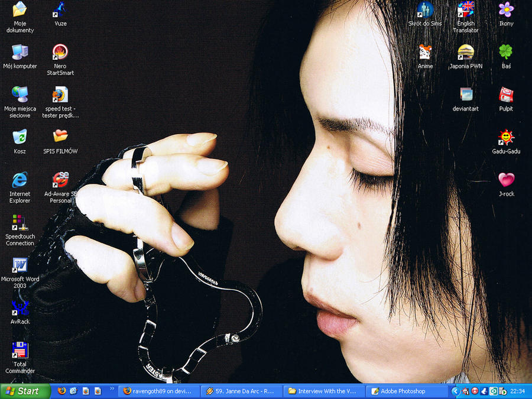Show hidden system tray icons arrow

coord(455,391)
